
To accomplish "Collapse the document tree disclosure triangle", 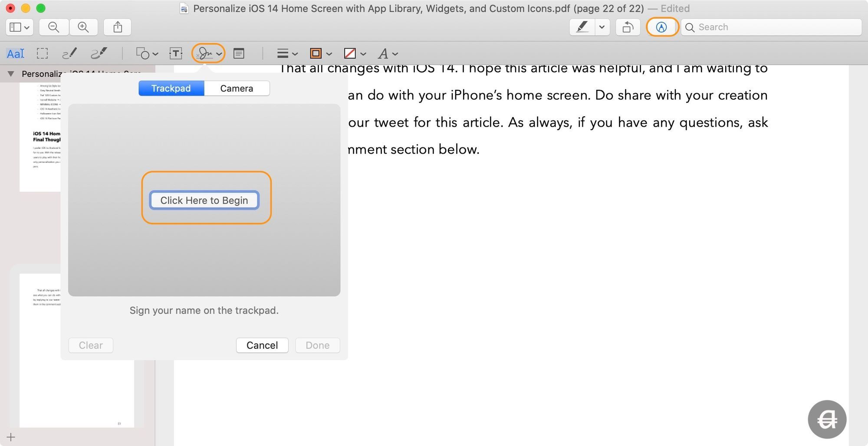I will (11, 74).
